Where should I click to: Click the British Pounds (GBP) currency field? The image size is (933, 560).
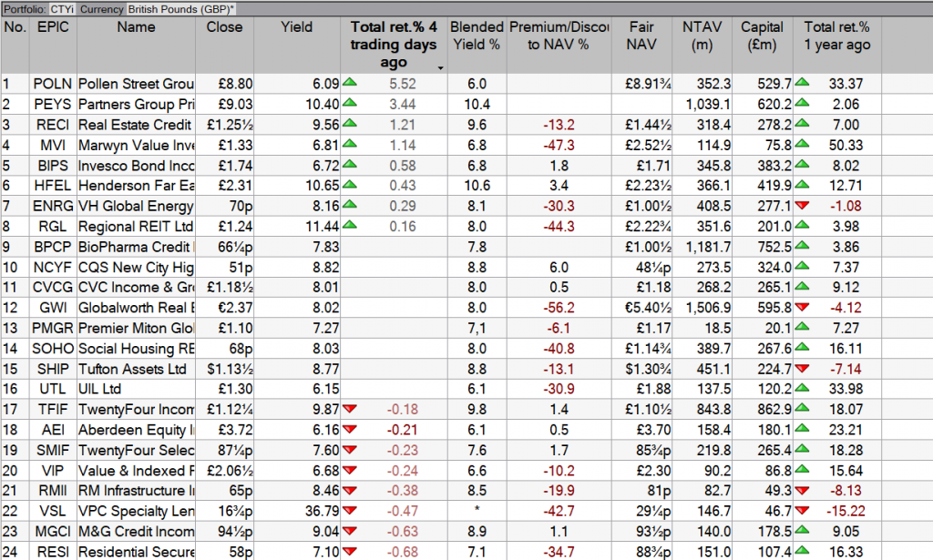click(181, 9)
